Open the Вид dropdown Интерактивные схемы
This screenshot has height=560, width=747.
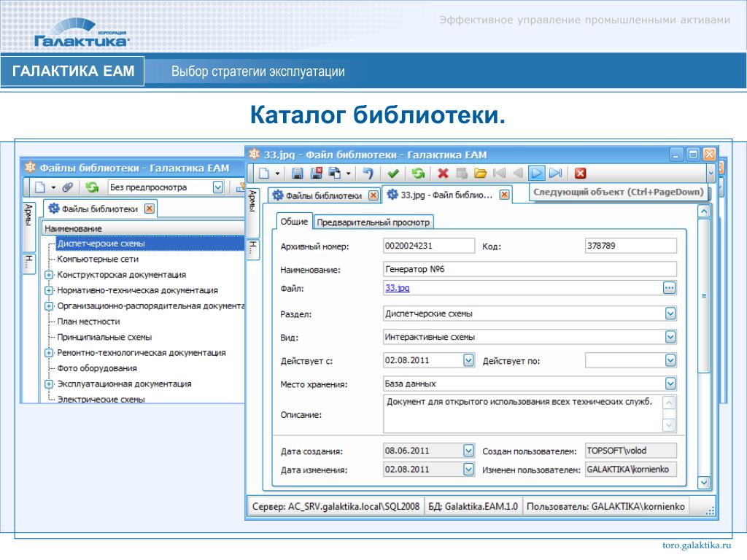[x=670, y=337]
